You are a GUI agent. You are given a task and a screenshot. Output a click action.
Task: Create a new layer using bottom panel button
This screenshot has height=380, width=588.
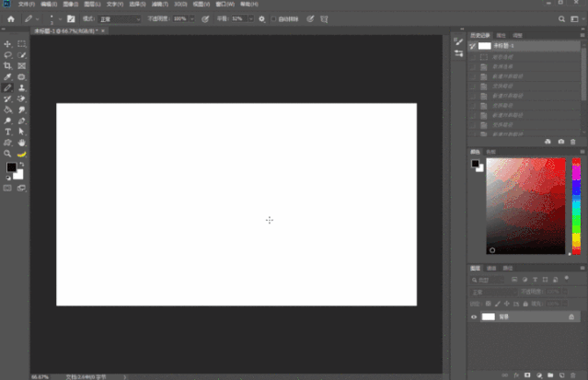tap(561, 375)
